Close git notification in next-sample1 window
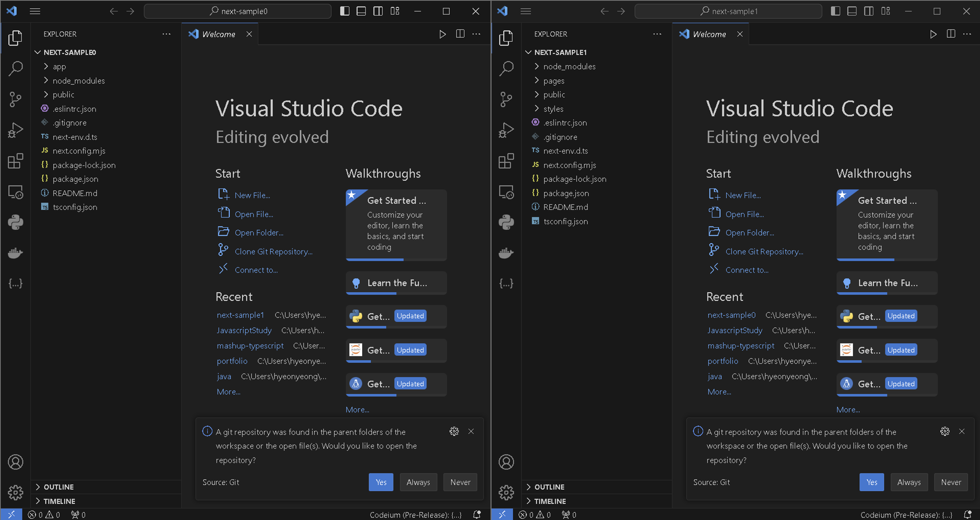The width and height of the screenshot is (980, 520). pyautogui.click(x=962, y=431)
